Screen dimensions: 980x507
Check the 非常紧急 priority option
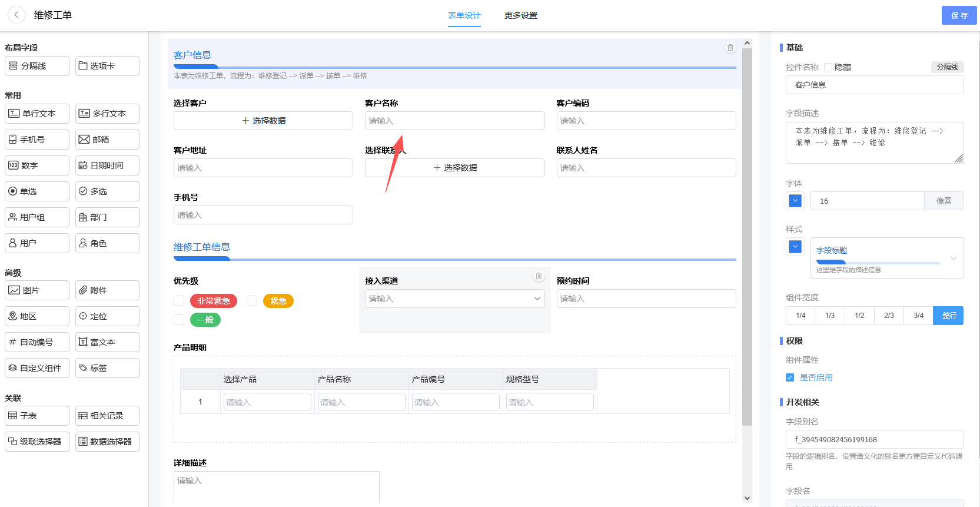click(179, 301)
